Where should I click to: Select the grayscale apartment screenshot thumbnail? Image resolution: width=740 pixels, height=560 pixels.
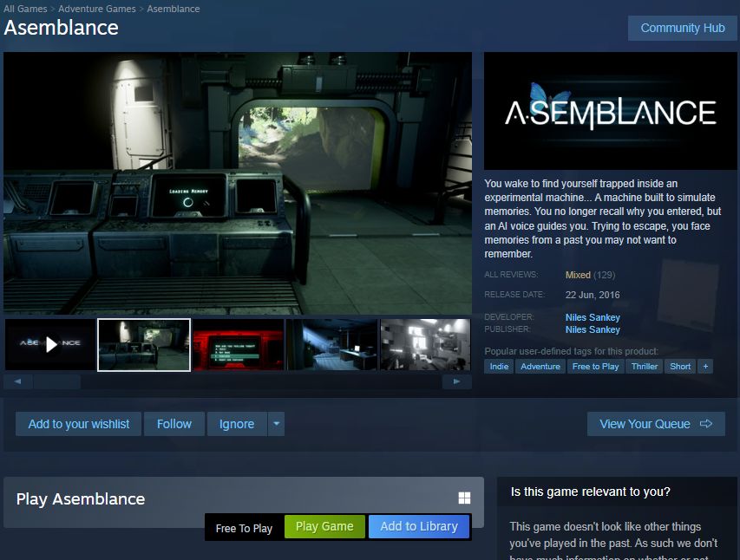(x=425, y=344)
